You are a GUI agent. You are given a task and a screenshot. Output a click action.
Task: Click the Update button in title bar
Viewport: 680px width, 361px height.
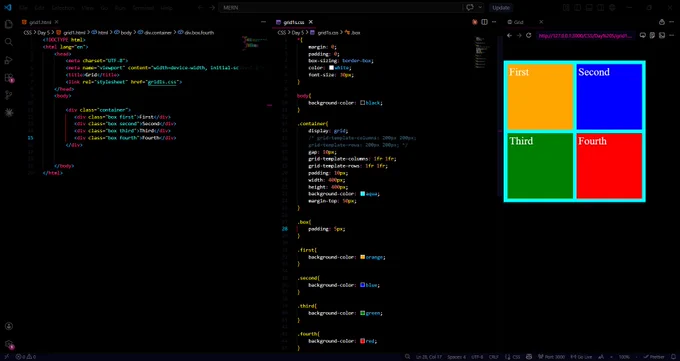(x=501, y=7)
